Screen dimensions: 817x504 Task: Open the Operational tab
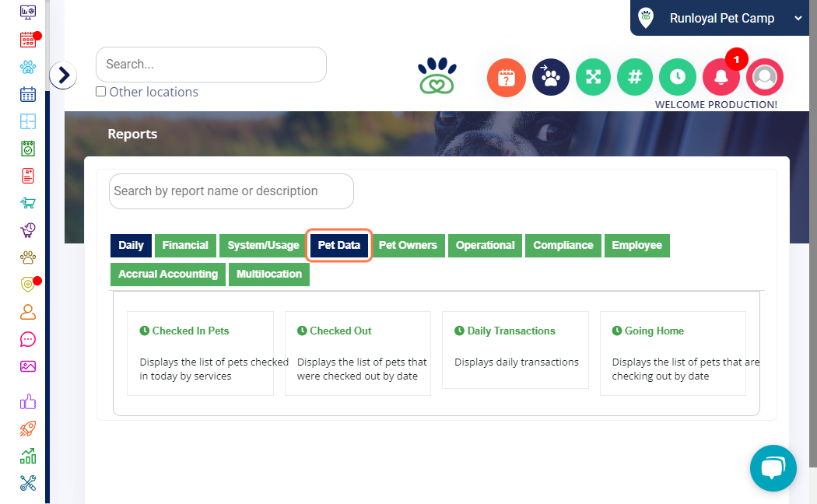(485, 245)
